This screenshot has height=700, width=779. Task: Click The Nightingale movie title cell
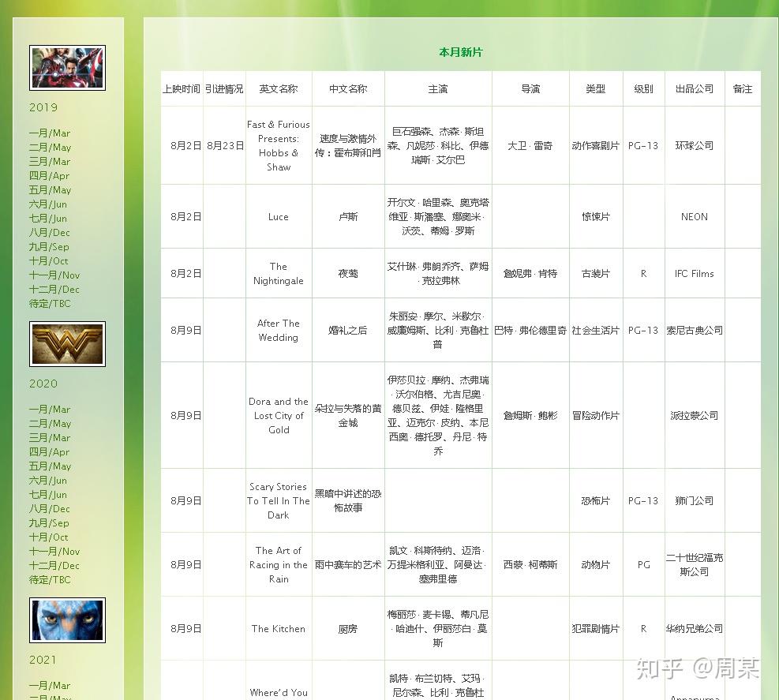[279, 274]
